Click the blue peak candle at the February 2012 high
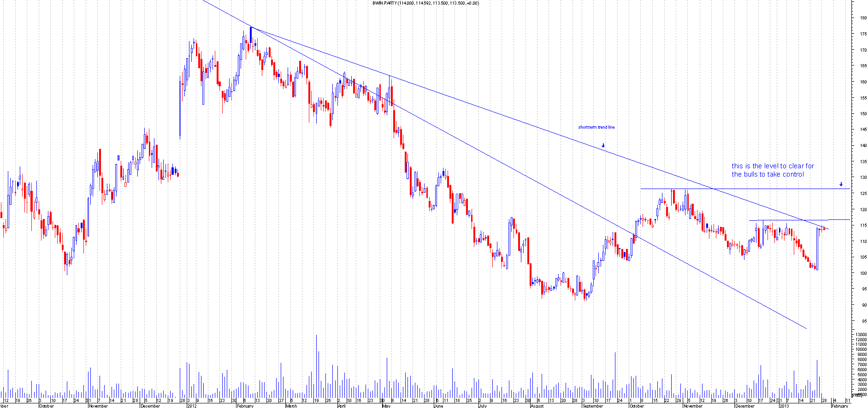 [251, 34]
